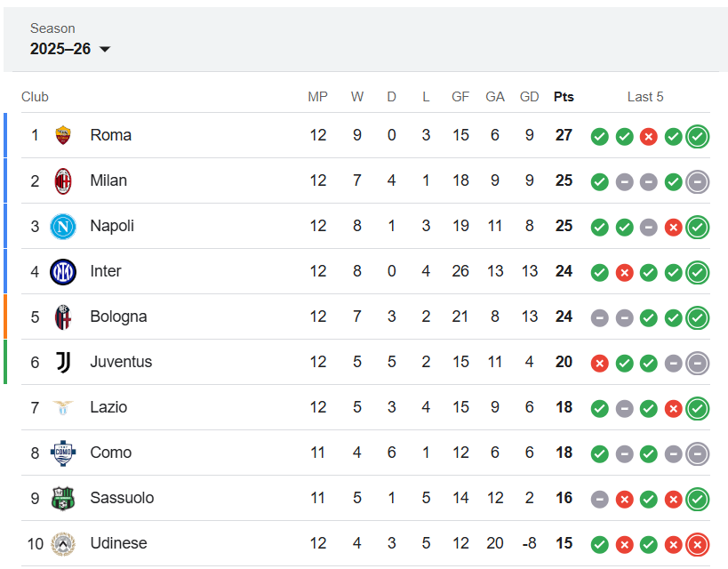
Task: Open the Juventus team link
Action: [121, 362]
